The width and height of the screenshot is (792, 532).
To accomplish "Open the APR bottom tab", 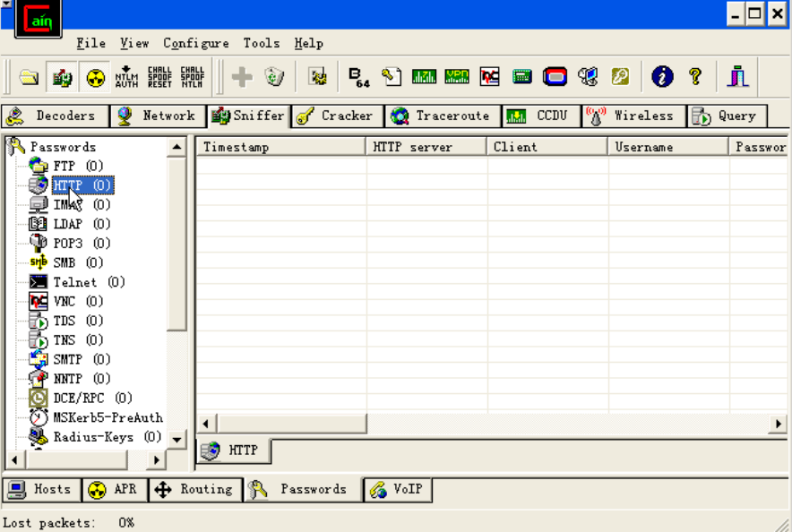I will point(116,490).
